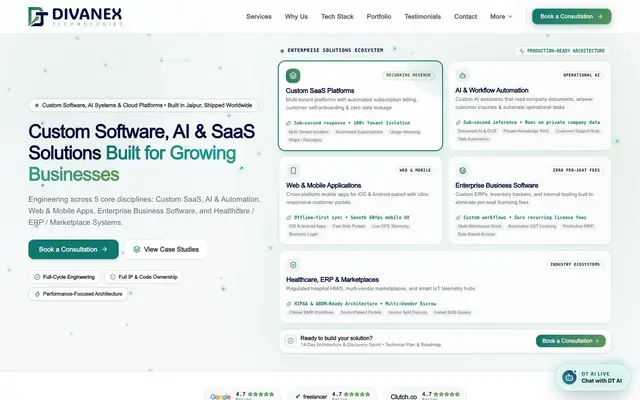This screenshot has width=640, height=400.
Task: Click the Freelancer rating badge
Action: [x=333, y=395]
